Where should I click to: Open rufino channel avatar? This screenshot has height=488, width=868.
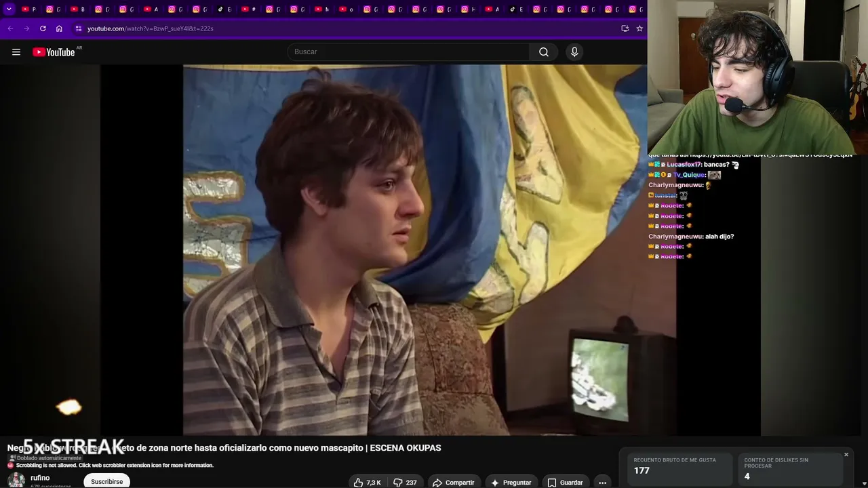(x=16, y=481)
